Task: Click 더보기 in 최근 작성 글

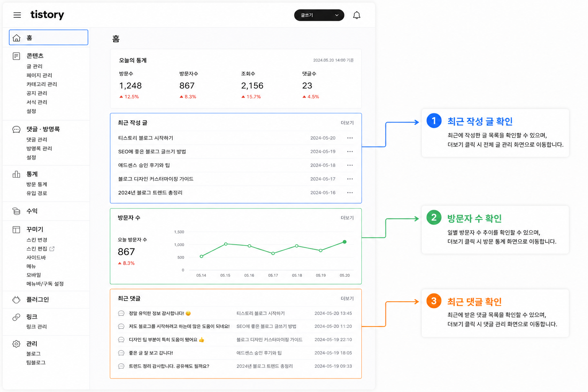Action: tap(347, 123)
